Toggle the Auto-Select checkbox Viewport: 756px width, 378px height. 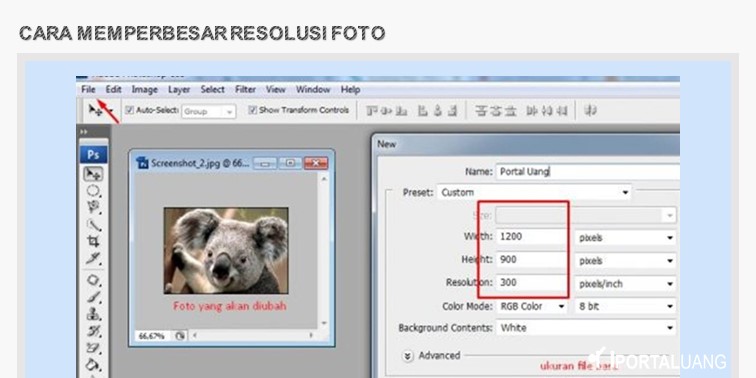coord(129,110)
